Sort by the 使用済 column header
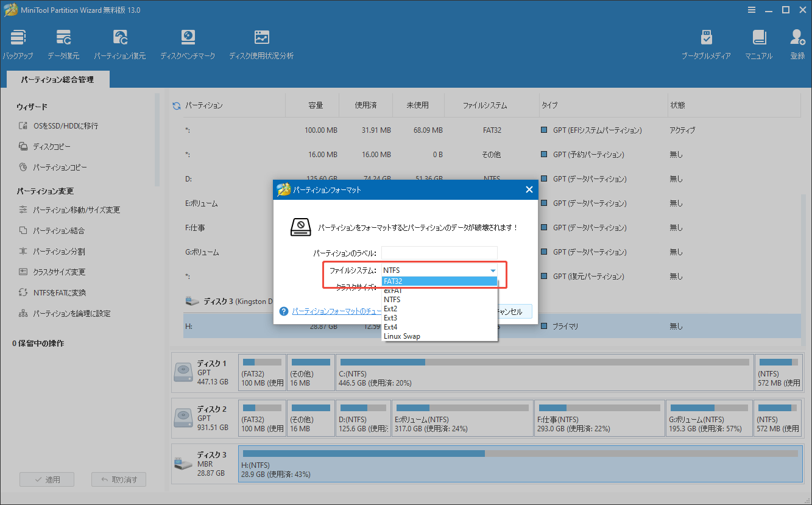The height and width of the screenshot is (505, 812). pos(365,105)
